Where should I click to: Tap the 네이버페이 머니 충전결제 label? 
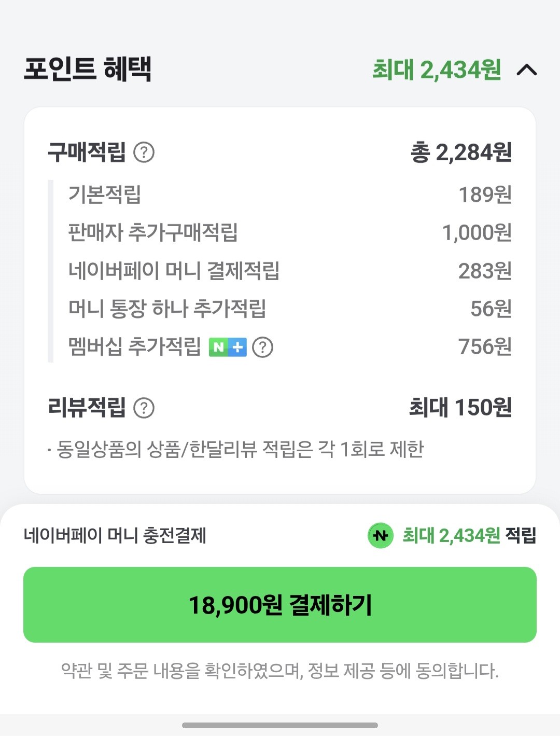pos(115,535)
